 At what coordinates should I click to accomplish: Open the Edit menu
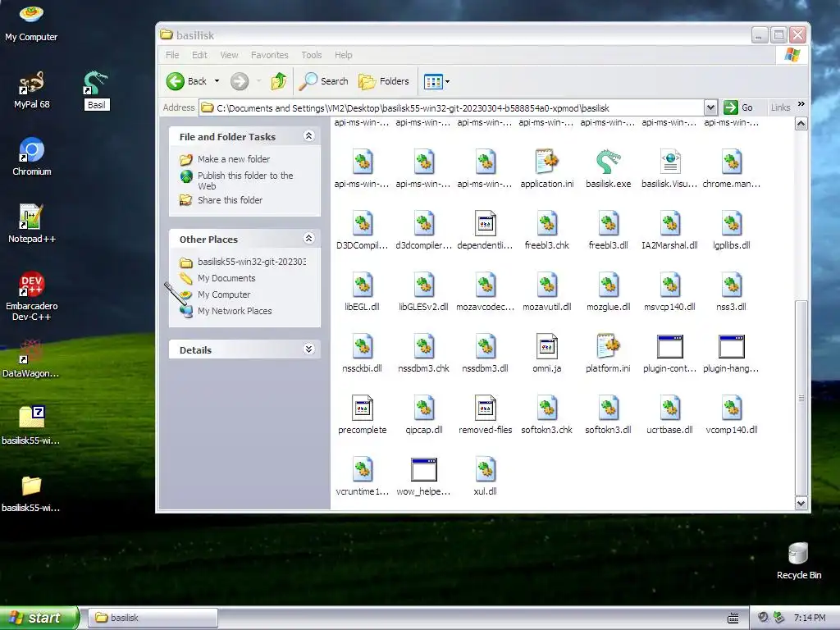200,55
